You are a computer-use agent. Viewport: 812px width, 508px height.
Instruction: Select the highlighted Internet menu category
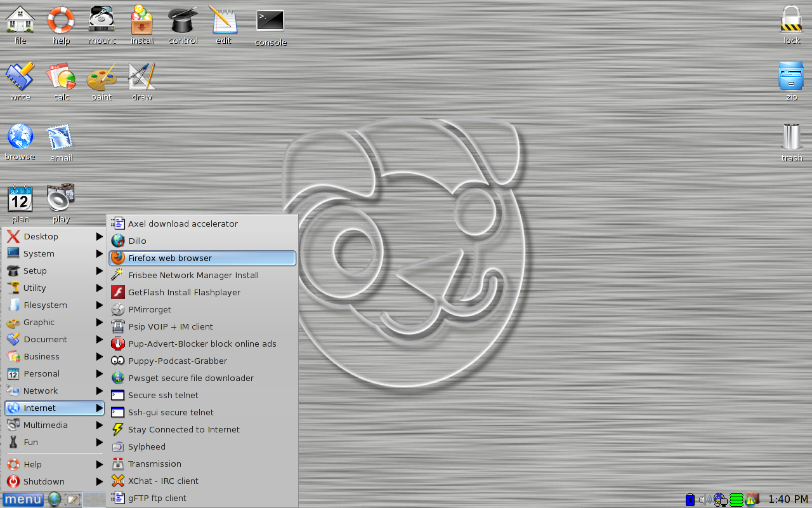click(54, 408)
